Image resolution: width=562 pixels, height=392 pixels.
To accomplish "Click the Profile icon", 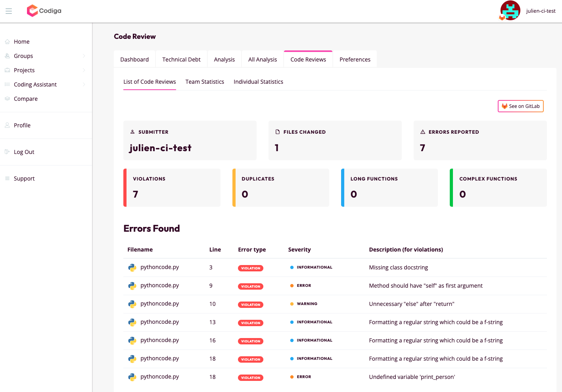I will [7, 125].
